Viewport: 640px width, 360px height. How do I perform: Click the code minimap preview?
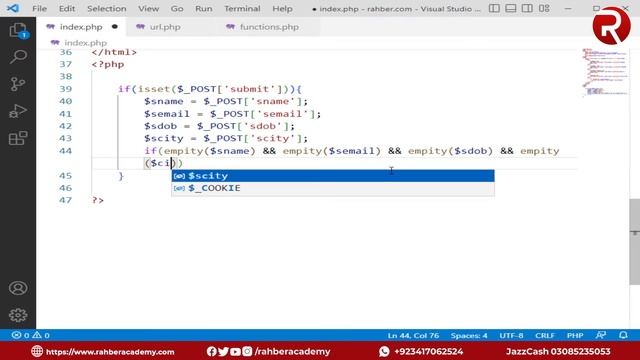[x=605, y=72]
